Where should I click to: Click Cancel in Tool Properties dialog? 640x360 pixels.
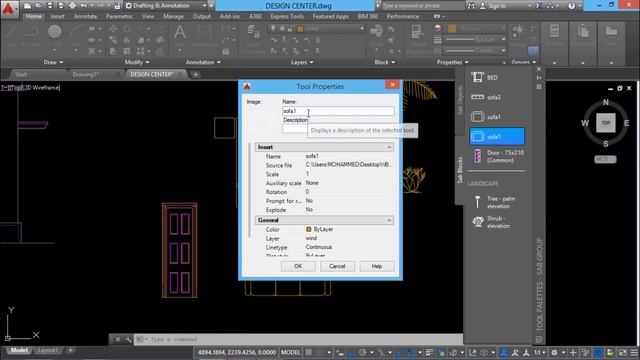pyautogui.click(x=337, y=266)
